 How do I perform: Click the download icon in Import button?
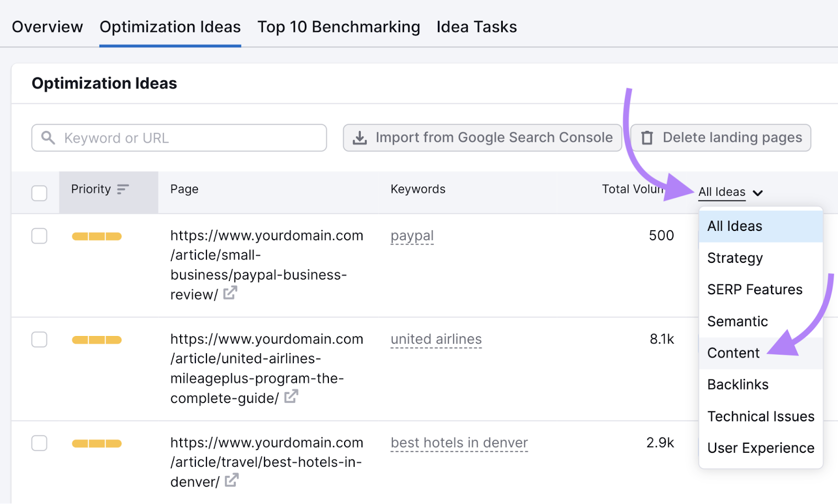click(359, 137)
